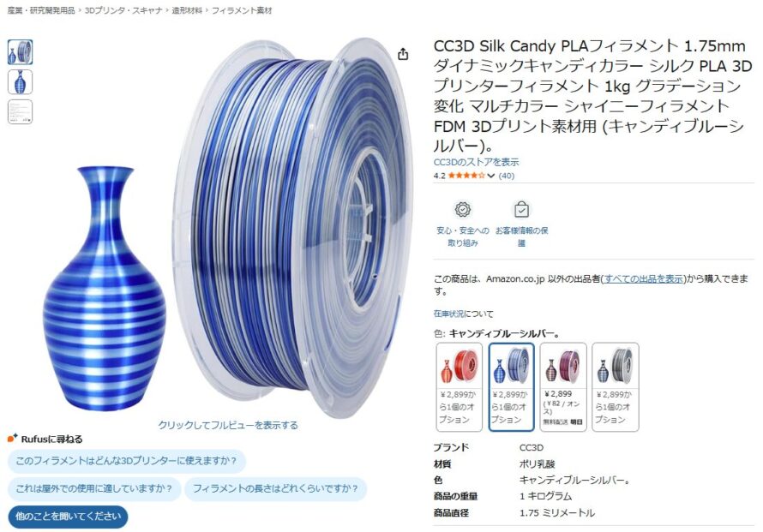Image resolution: width=763 pixels, height=532 pixels.
Task: Choose the gray silver color swatch
Action: [x=615, y=386]
